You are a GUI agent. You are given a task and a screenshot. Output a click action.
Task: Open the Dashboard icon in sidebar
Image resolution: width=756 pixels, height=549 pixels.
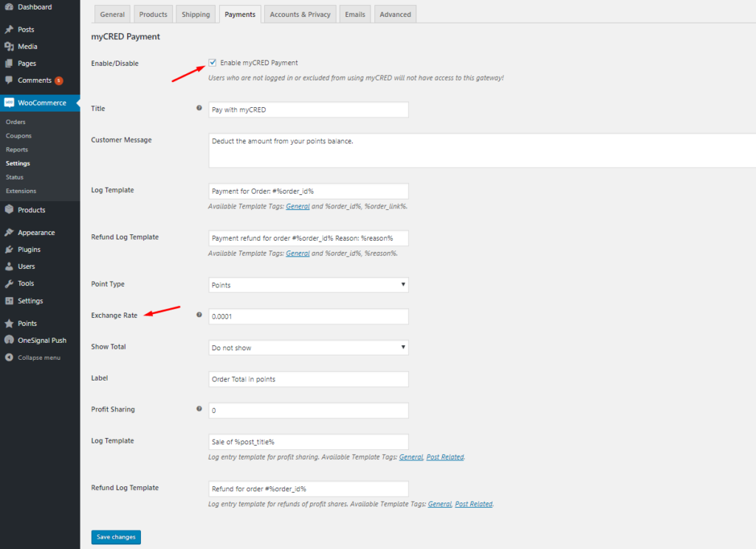[x=9, y=7]
